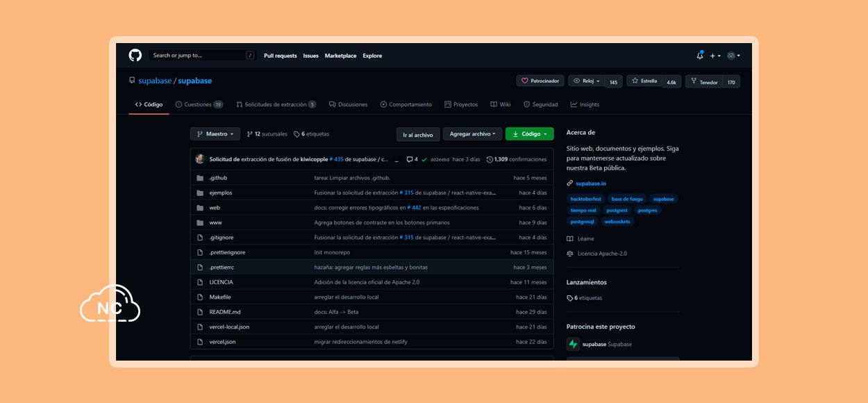The height and width of the screenshot is (403, 868).
Task: Open the 6 etiquetas link beside sucursales
Action: tap(311, 134)
